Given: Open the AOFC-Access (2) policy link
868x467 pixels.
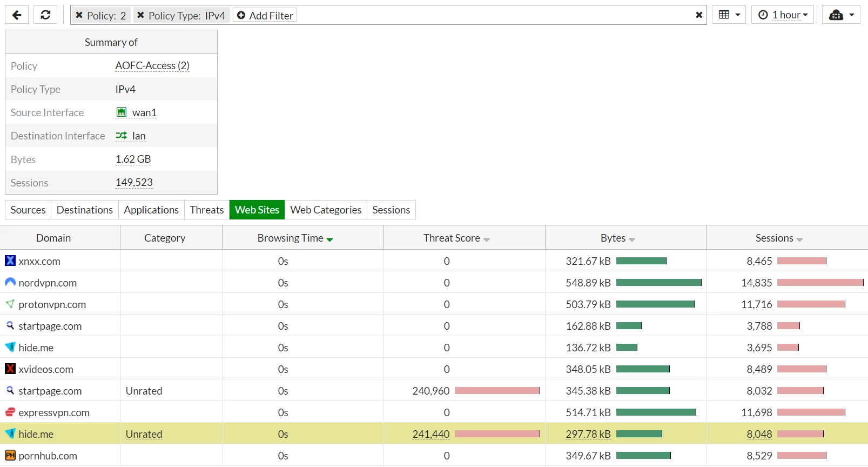Looking at the screenshot, I should [x=152, y=65].
